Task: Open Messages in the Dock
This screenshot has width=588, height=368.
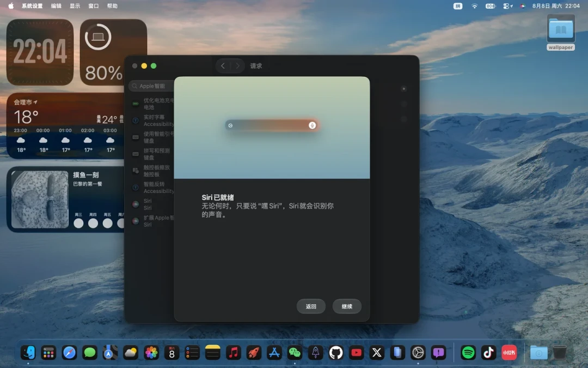Action: [x=90, y=353]
